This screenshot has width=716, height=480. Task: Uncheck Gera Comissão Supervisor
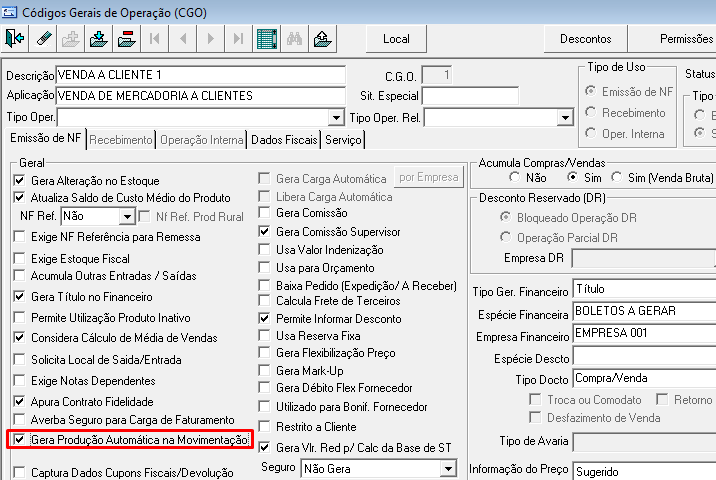click(x=264, y=232)
